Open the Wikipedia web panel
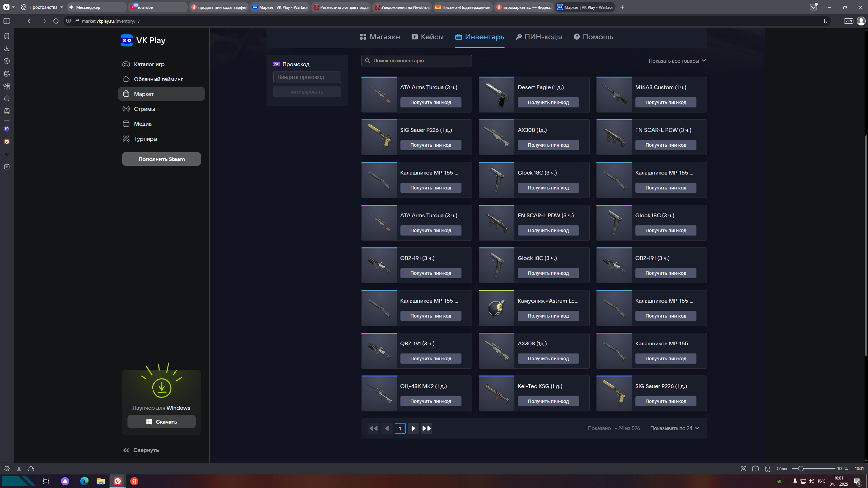This screenshot has height=488, width=868. click(x=7, y=154)
